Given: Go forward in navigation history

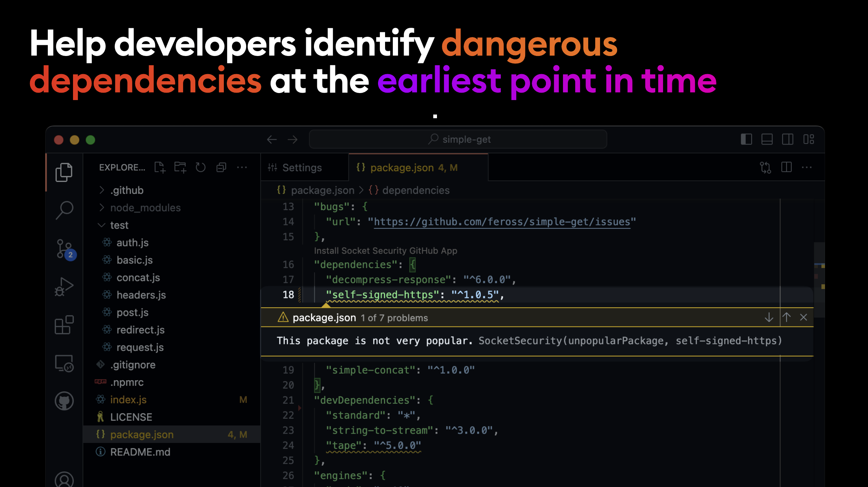Looking at the screenshot, I should 293,140.
